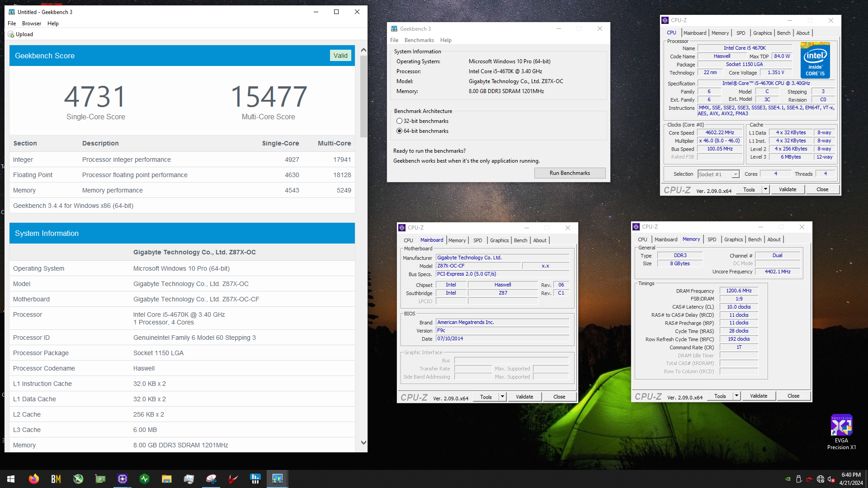Open the red checkmark taskbar app
Image resolution: width=868 pixels, height=488 pixels.
[x=233, y=479]
